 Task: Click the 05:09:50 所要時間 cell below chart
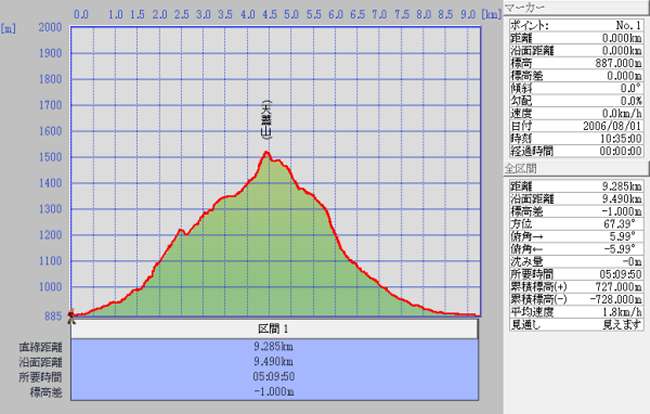273,377
